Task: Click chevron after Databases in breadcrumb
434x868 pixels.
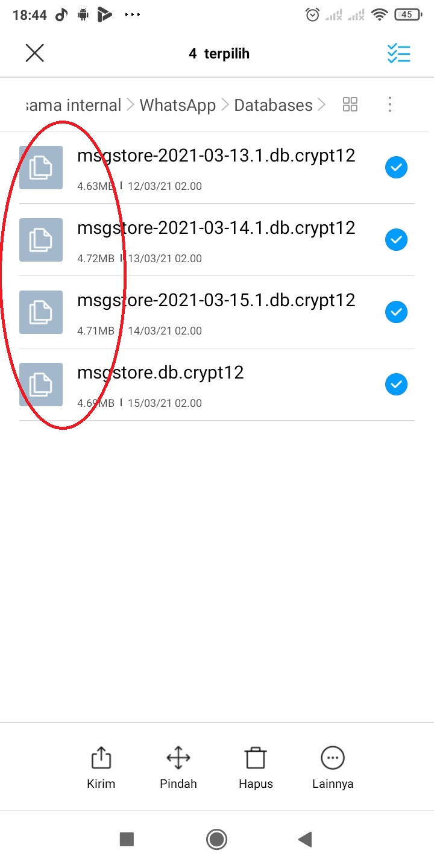Action: (321, 105)
